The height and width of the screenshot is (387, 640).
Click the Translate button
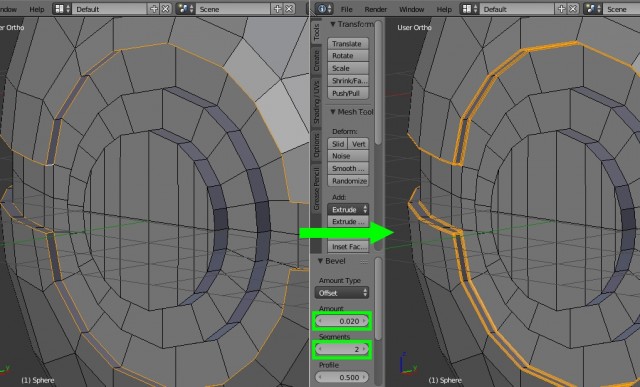pos(348,44)
